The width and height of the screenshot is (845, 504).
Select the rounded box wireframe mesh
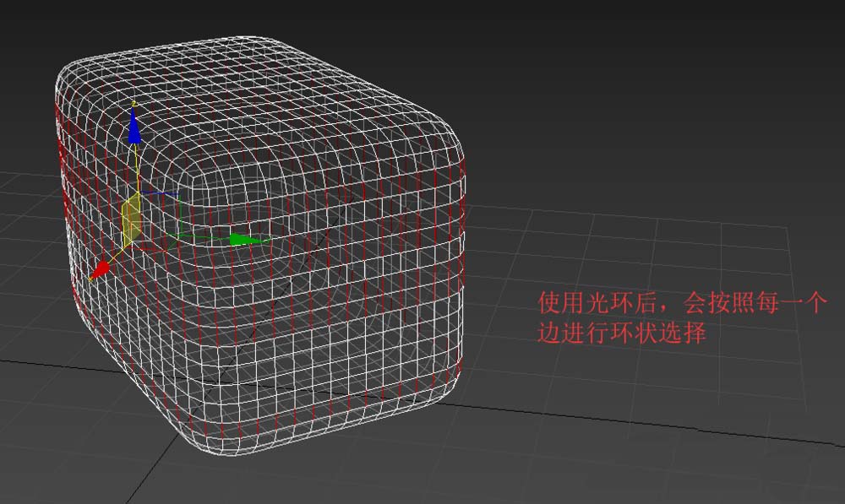[x=260, y=246]
